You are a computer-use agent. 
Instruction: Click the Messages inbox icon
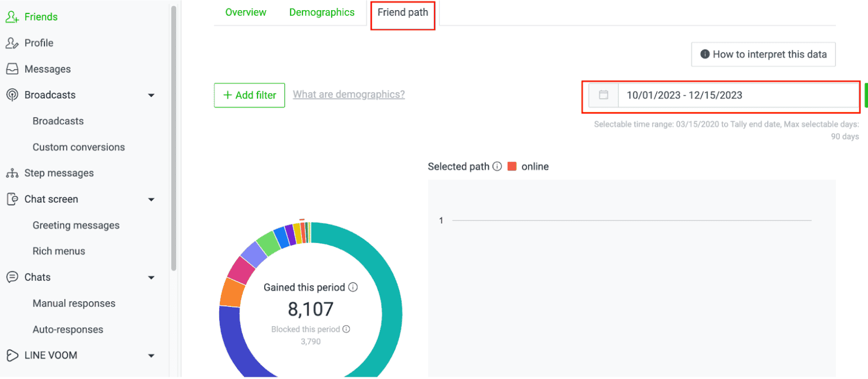12,69
